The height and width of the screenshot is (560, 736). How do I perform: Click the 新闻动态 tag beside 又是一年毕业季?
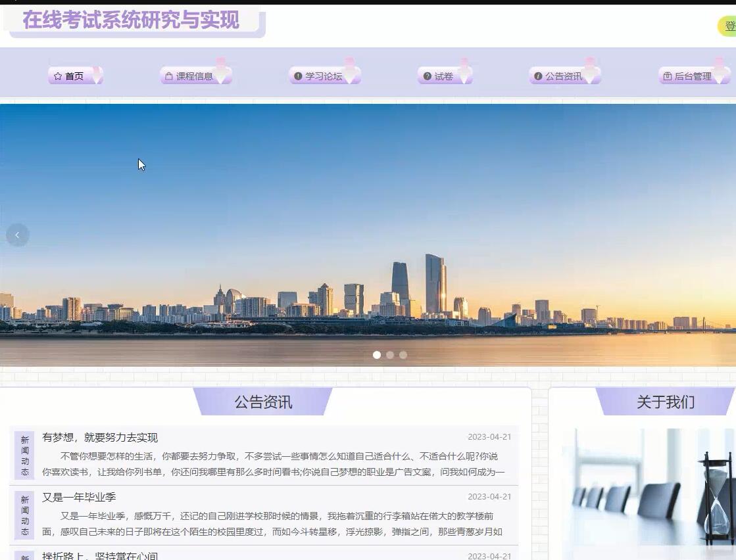(24, 515)
